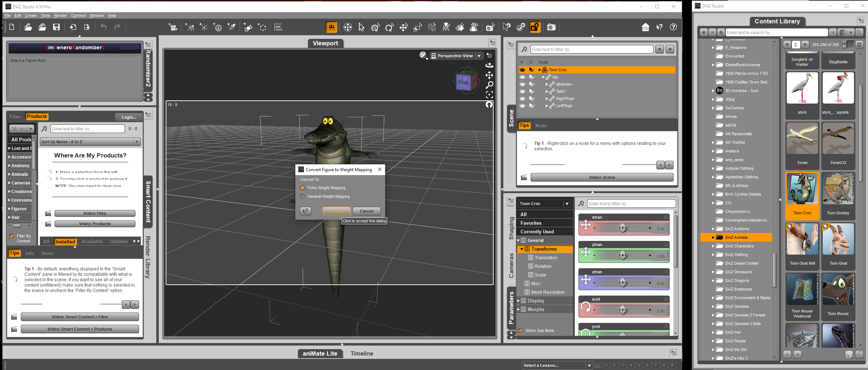
Task: Toggle visibility eye for RightThigh node
Action: pyautogui.click(x=522, y=99)
